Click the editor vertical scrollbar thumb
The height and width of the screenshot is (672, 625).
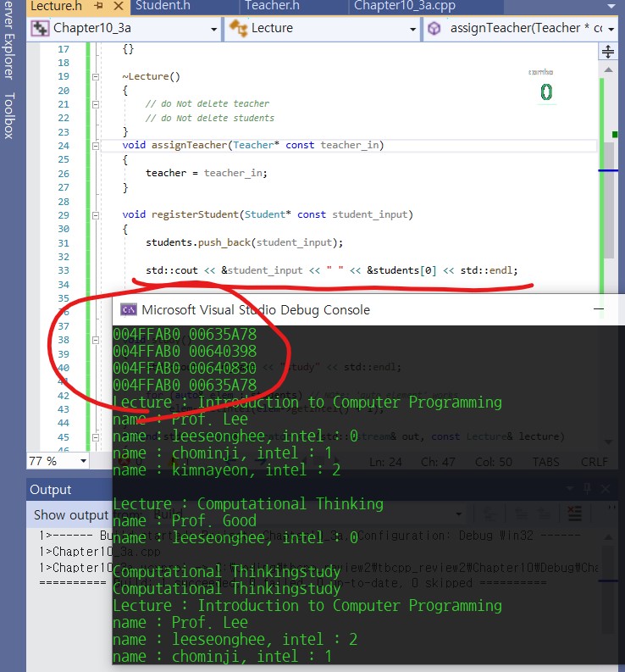tap(609, 199)
